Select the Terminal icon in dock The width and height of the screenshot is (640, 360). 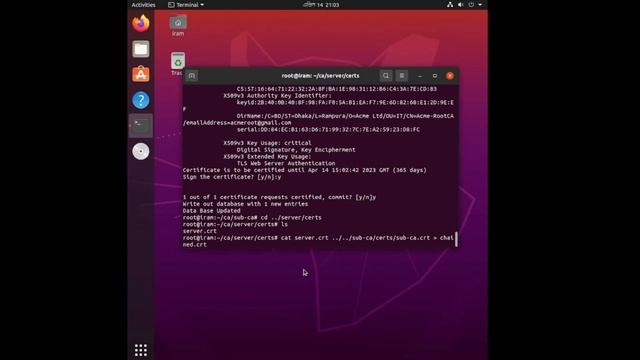(141, 125)
